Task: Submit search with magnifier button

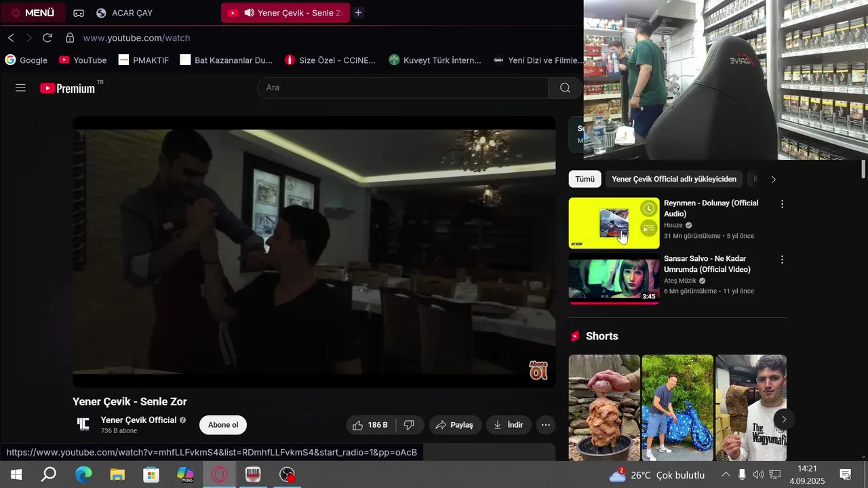Action: (x=565, y=87)
